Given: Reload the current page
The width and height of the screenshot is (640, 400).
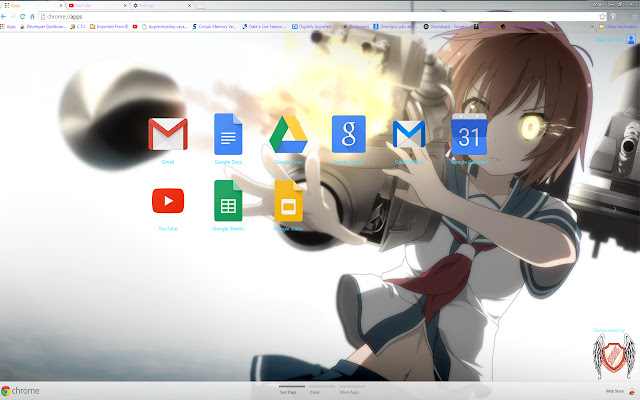Looking at the screenshot, I should point(22,16).
